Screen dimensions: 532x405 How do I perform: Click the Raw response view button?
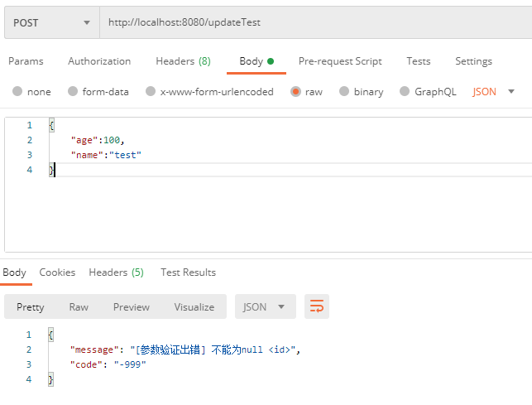click(x=79, y=306)
